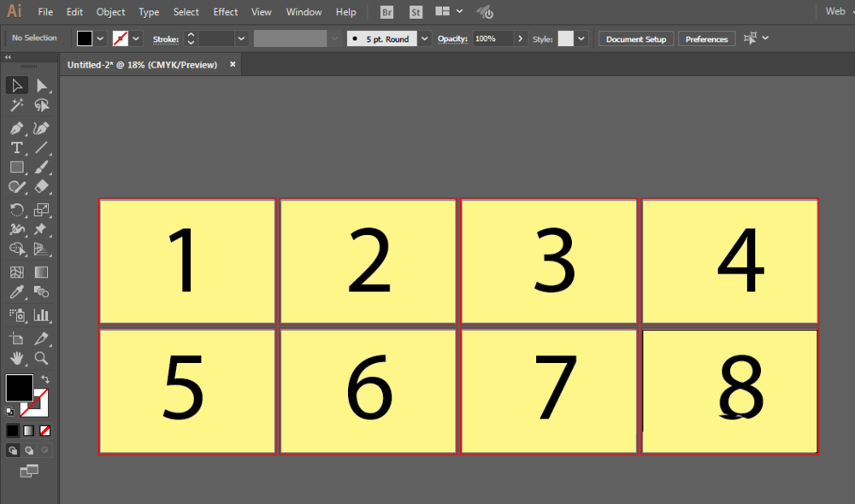Screen dimensions: 855x504
Task: Select the Symbol Sprayer tool
Action: 16,315
